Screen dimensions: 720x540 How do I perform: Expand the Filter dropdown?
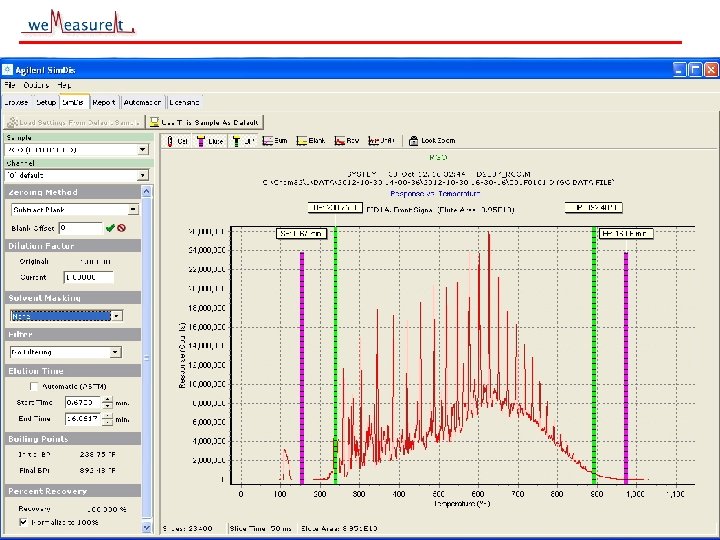(x=115, y=352)
